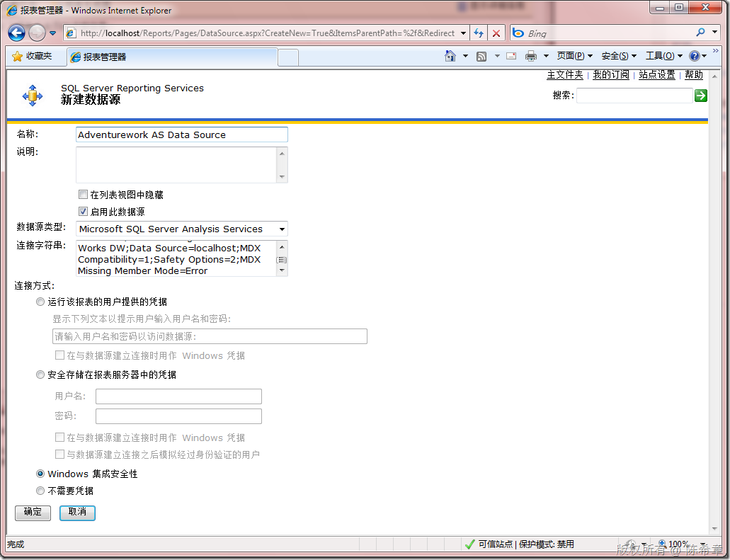Select the 报表管理器 browser tab

click(x=172, y=57)
